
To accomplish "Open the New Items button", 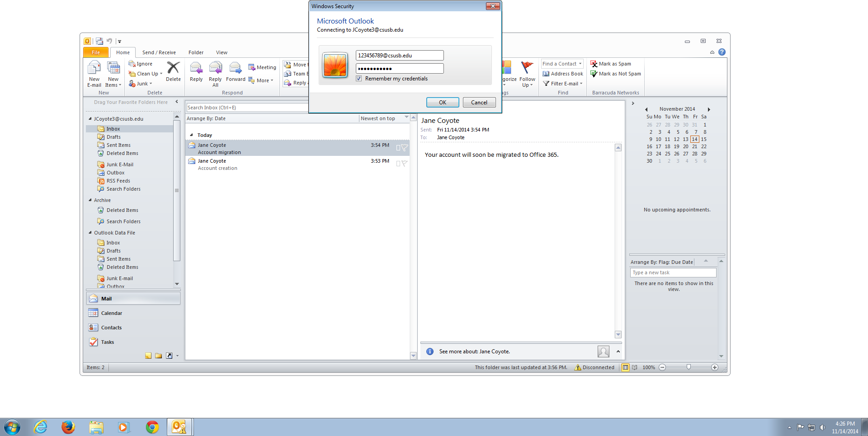I will coord(113,74).
